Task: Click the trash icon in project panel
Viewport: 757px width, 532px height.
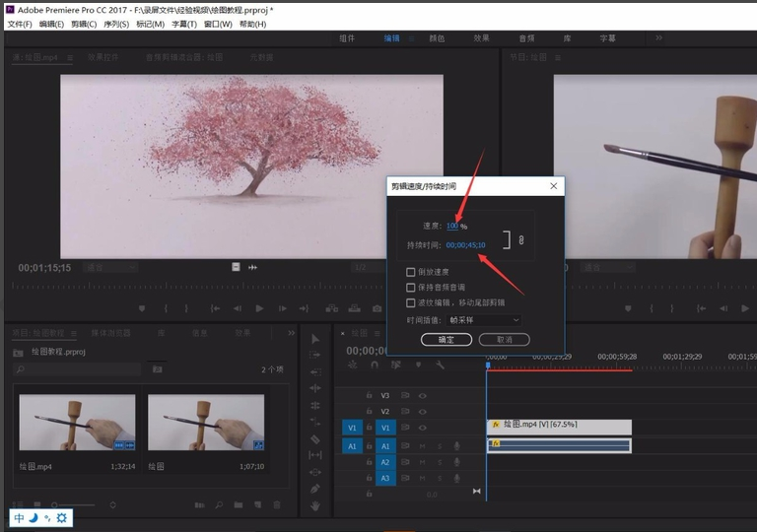Action: 277,505
